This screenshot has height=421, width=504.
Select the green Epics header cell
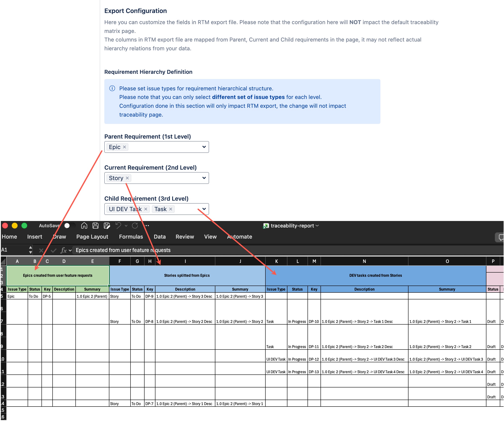pyautogui.click(x=58, y=275)
